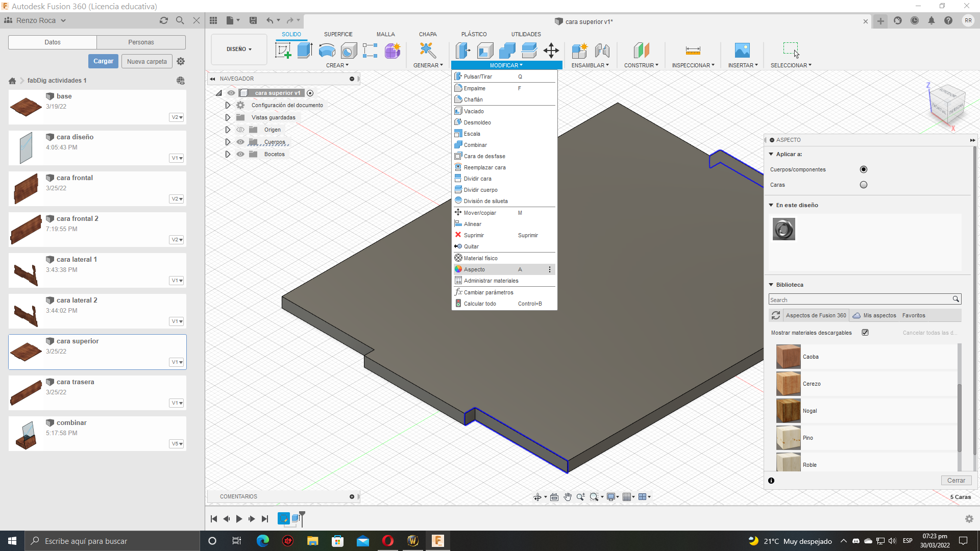Viewport: 980px width, 551px height.
Task: Click the Create Sketch tool icon
Action: 283,51
